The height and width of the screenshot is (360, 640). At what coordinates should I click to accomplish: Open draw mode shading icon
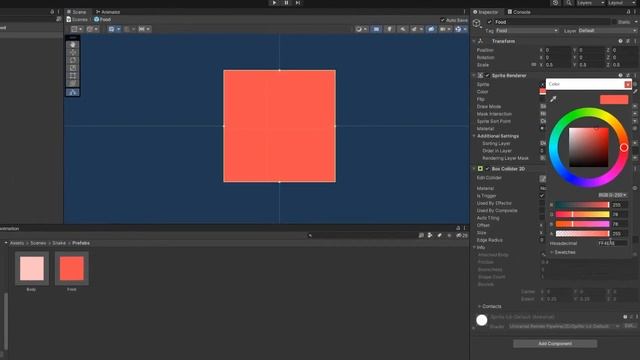tap(359, 29)
